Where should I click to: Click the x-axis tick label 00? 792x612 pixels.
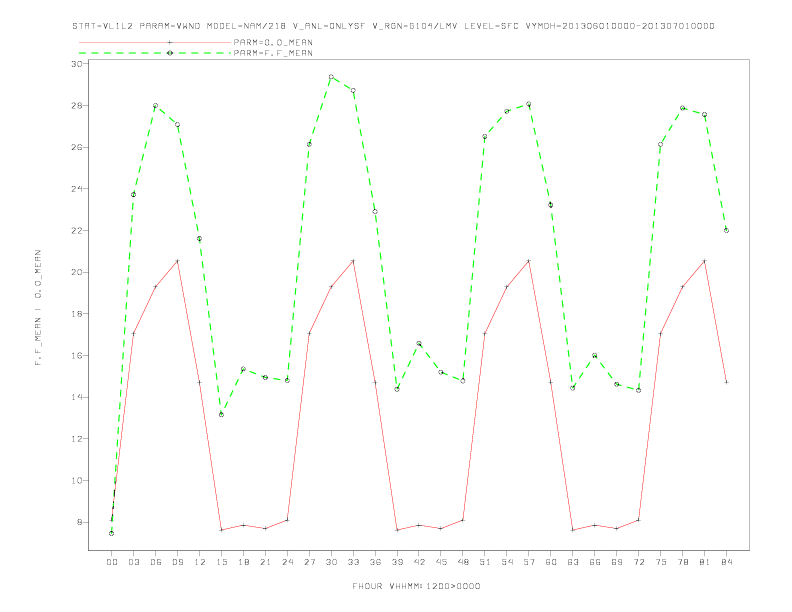coord(112,562)
